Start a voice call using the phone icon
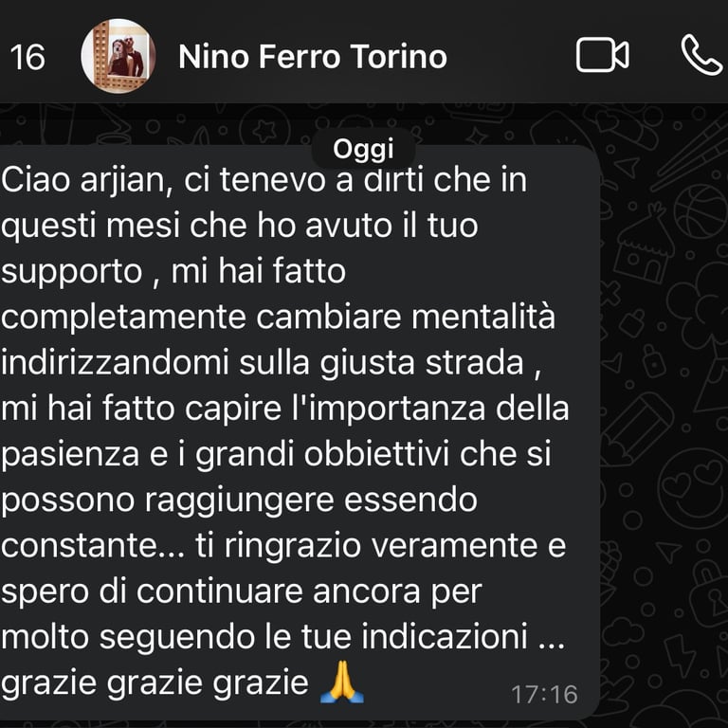This screenshot has height=728, width=728. (x=701, y=55)
